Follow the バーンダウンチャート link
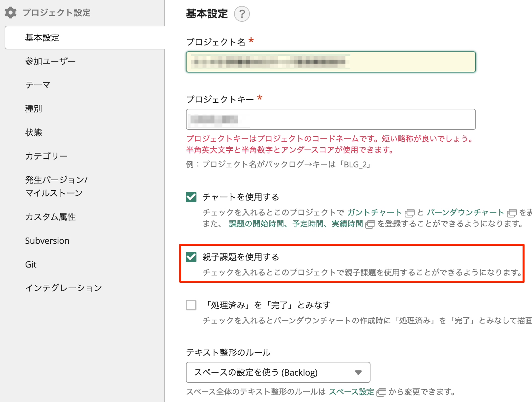The width and height of the screenshot is (532, 402). [465, 213]
